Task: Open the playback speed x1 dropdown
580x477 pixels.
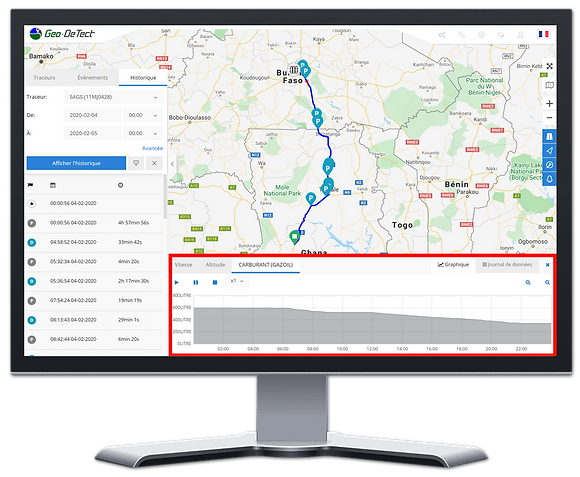Action: pos(237,281)
